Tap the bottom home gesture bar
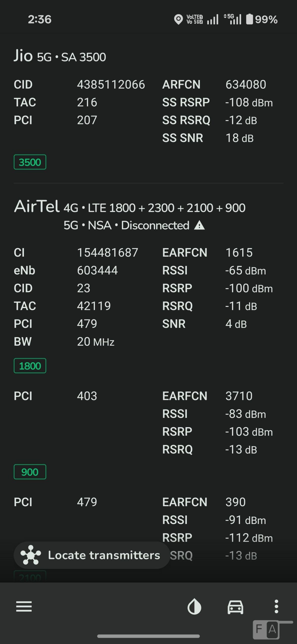Viewport: 297px width, 644px height. [148, 636]
